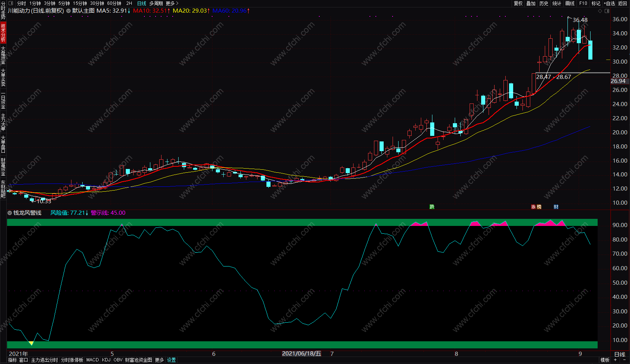Image resolution: width=630 pixels, height=364 pixels.
Task: Toggle the right panel icon near price axis
Action: click(x=607, y=11)
